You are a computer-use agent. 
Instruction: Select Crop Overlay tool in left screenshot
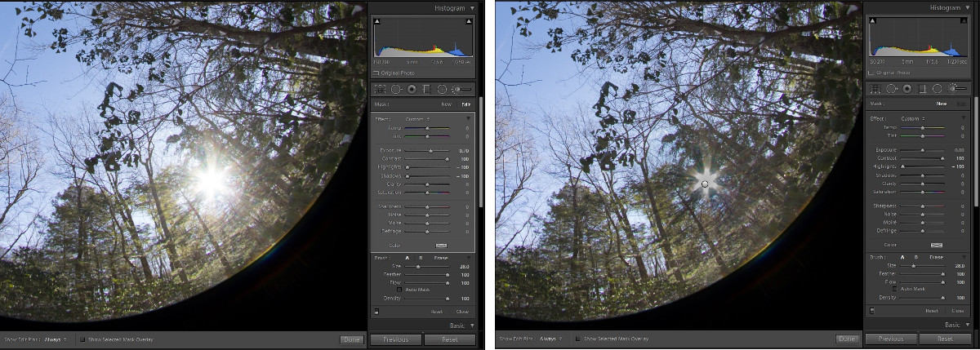point(381,89)
